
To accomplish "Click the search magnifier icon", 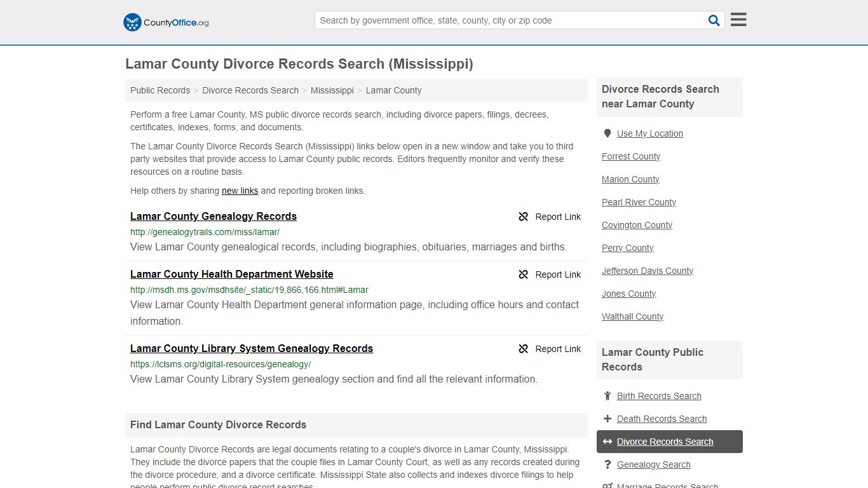I will click(714, 20).
